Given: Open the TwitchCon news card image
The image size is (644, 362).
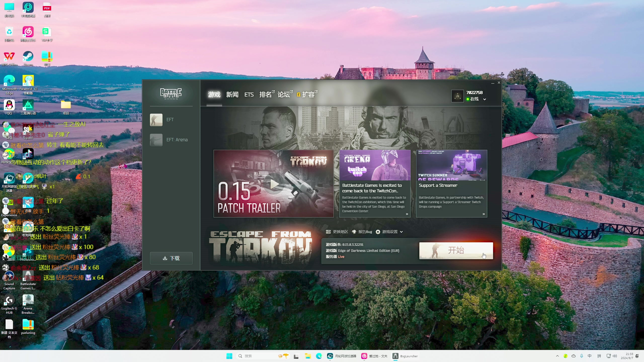Looking at the screenshot, I should click(375, 165).
